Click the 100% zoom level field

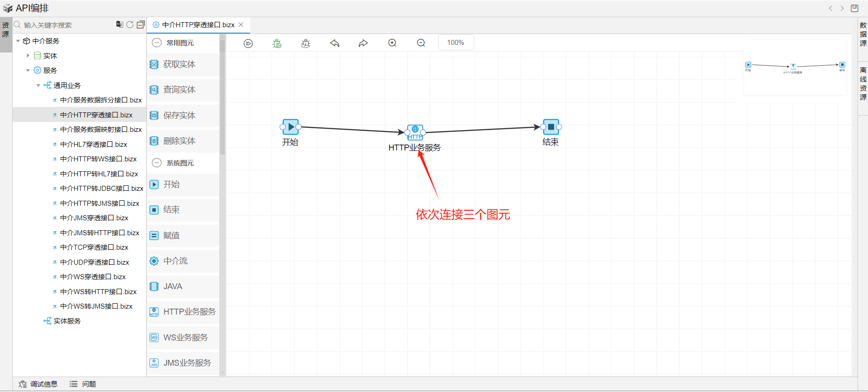456,43
